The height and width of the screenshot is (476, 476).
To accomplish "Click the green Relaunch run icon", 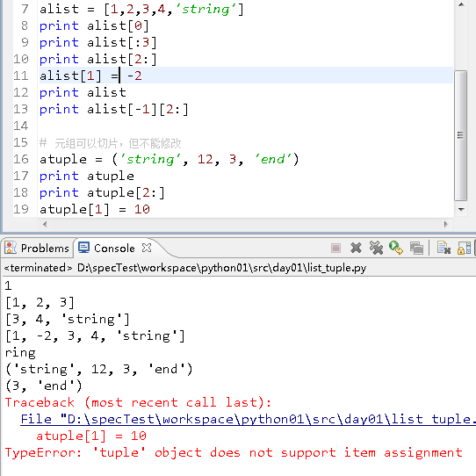I will [396, 248].
